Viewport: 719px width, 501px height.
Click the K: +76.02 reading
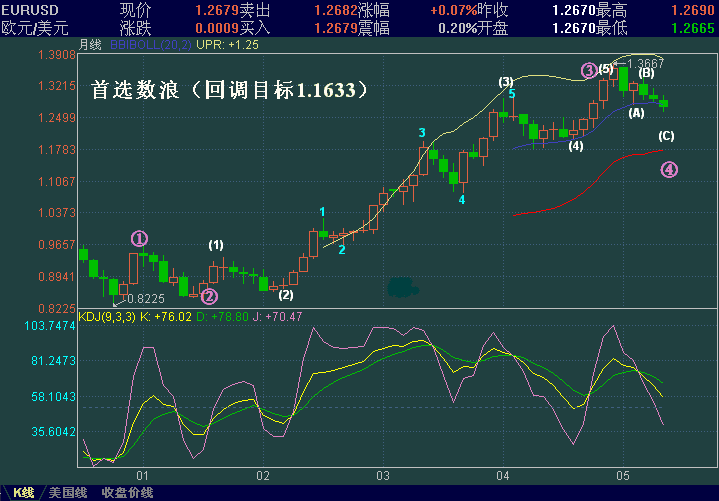166,317
